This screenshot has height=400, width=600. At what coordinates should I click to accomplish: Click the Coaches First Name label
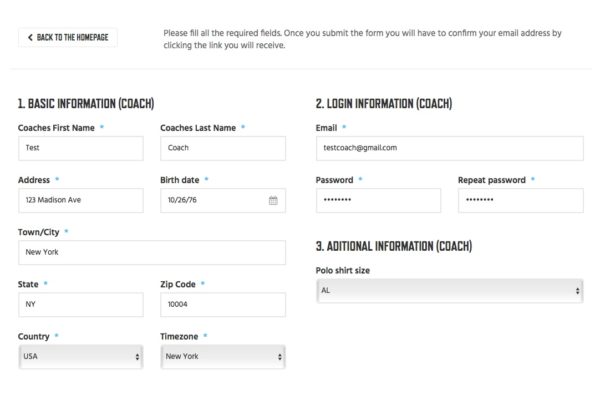[56, 128]
